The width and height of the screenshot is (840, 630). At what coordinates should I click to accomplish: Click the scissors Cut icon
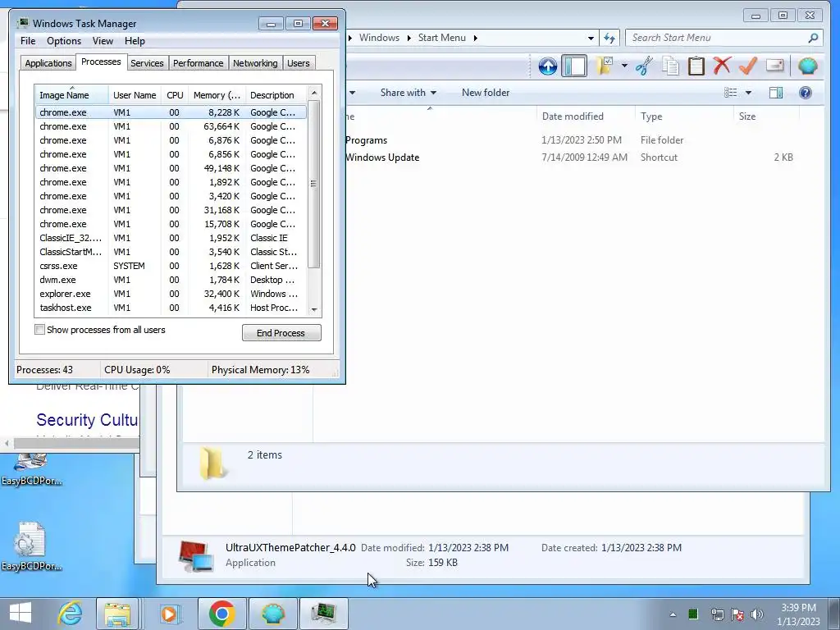tap(645, 66)
